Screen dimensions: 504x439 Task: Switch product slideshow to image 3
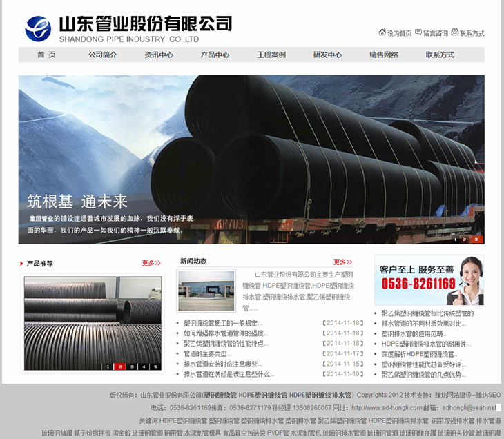[132, 367]
